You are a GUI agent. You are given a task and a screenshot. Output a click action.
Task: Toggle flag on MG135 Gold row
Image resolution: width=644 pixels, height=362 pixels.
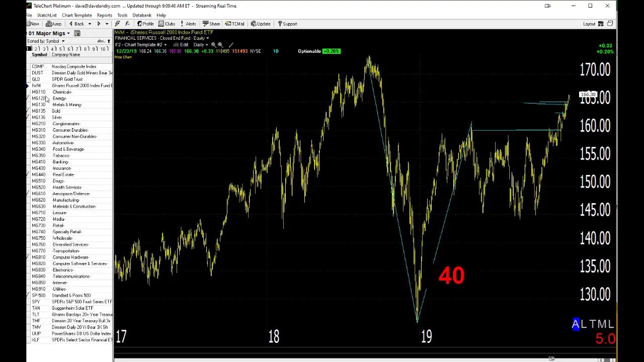click(29, 111)
